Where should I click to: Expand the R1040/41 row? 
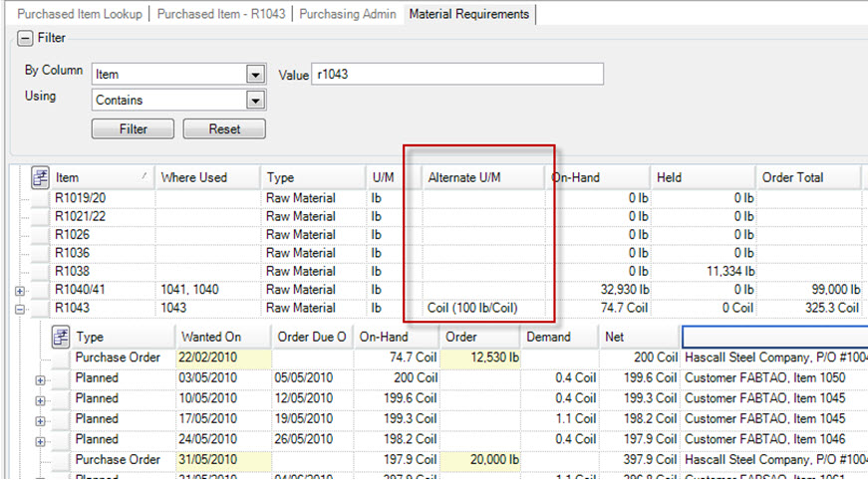tap(20, 290)
